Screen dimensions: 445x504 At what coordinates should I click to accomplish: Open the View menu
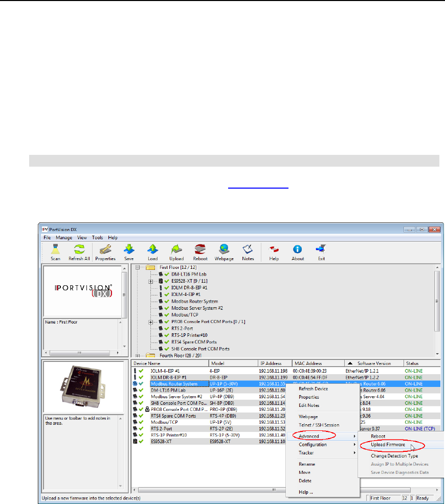pyautogui.click(x=82, y=238)
